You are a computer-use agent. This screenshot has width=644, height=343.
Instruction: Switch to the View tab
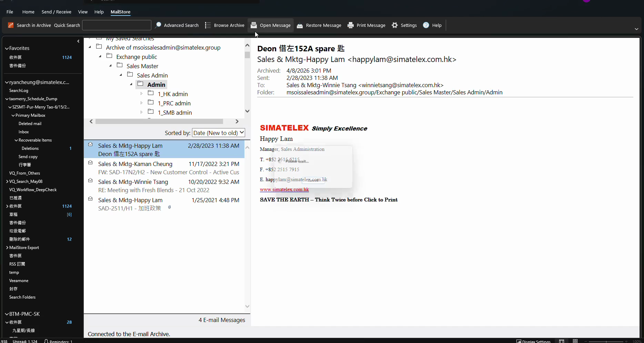(83, 12)
